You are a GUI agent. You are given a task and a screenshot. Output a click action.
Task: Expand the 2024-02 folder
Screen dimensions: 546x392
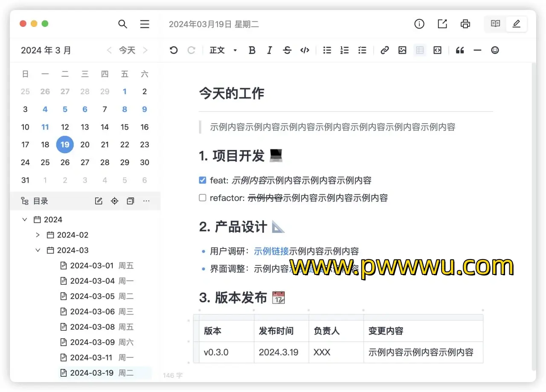pyautogui.click(x=38, y=235)
